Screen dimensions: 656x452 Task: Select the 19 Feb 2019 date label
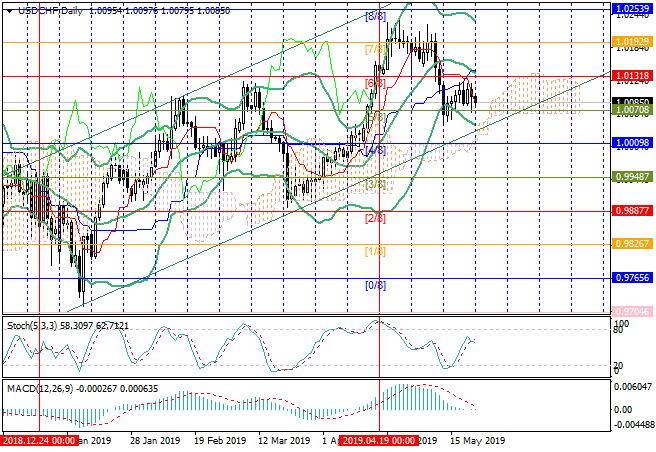pos(220,441)
